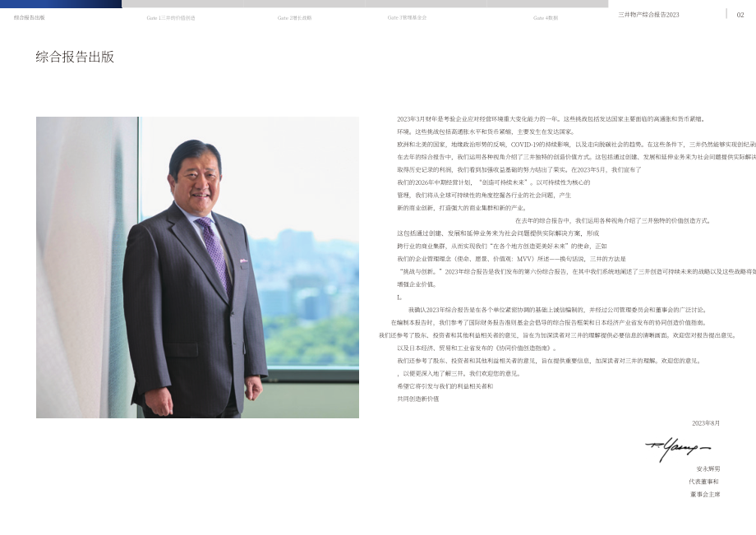Click the line 共同创造新价值

(x=418, y=399)
